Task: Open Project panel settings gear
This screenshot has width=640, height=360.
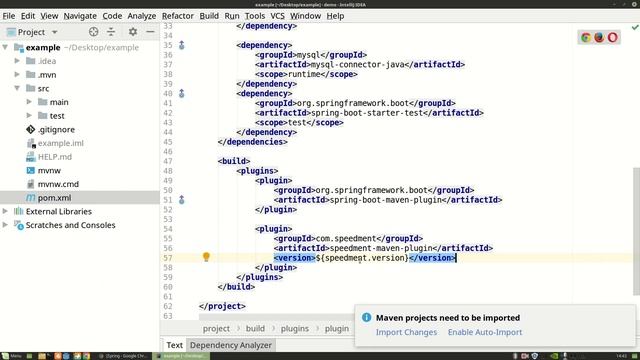Action: click(133, 32)
